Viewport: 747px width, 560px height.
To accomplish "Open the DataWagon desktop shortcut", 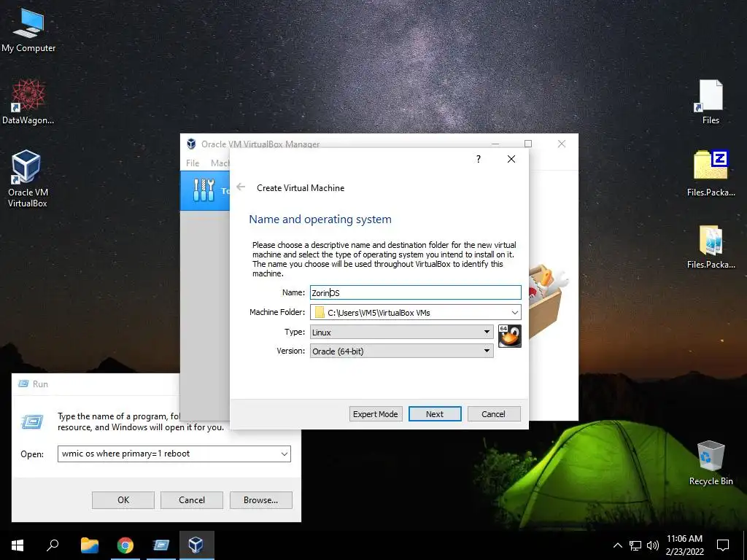I will click(x=28, y=102).
